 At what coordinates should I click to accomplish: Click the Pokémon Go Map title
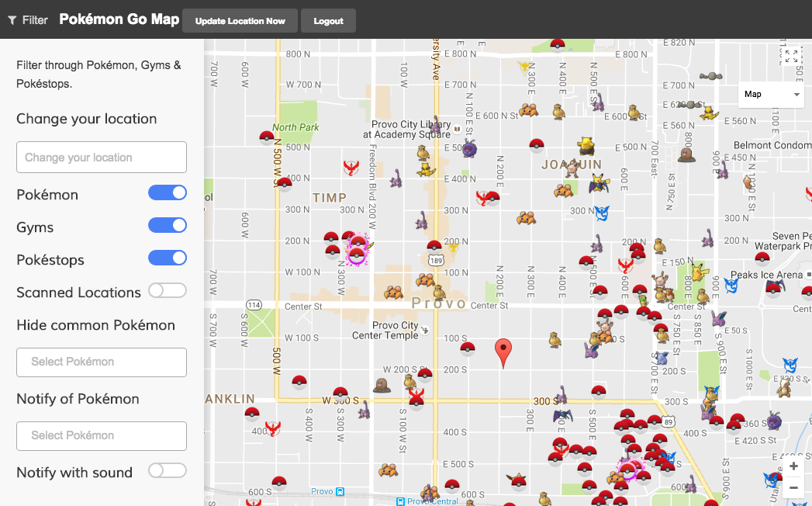tap(119, 19)
